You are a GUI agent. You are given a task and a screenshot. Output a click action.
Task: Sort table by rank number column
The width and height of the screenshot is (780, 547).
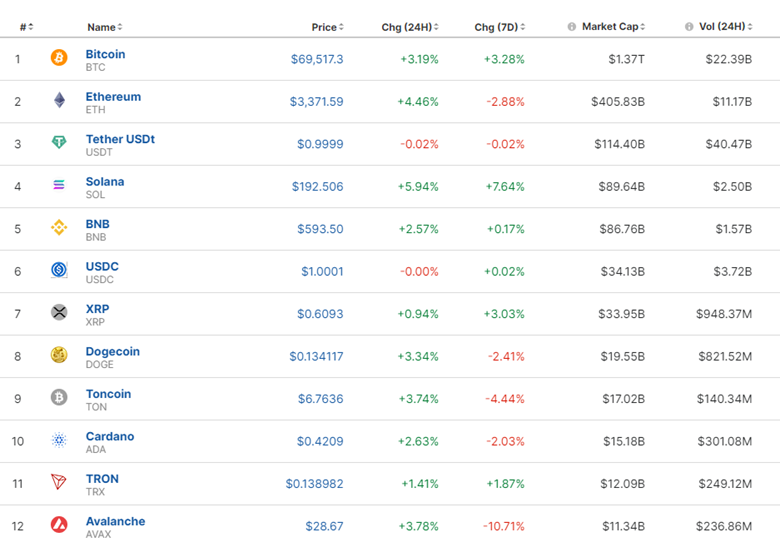click(26, 27)
